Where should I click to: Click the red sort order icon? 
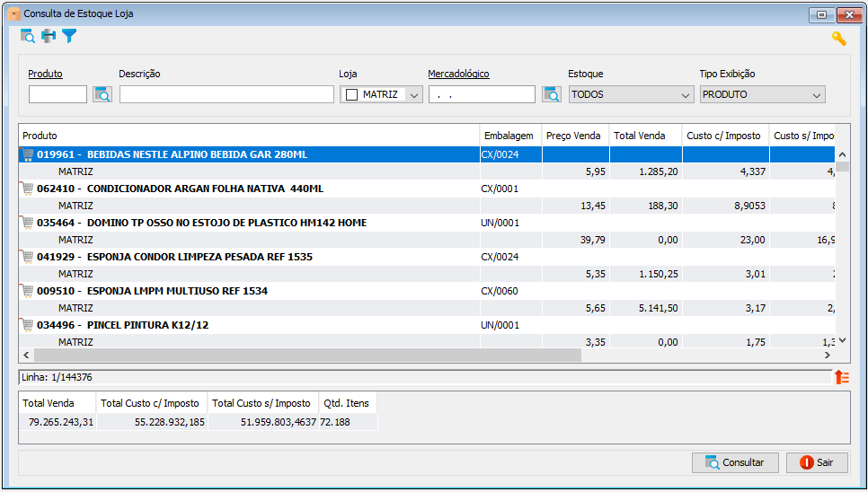(841, 377)
